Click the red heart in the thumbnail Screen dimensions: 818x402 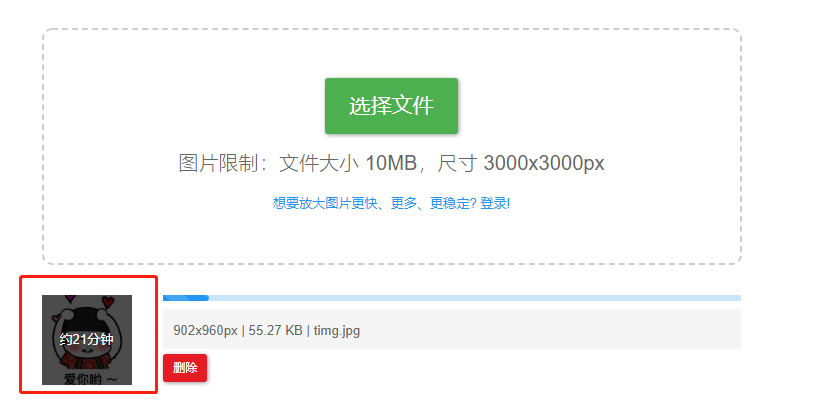click(107, 301)
